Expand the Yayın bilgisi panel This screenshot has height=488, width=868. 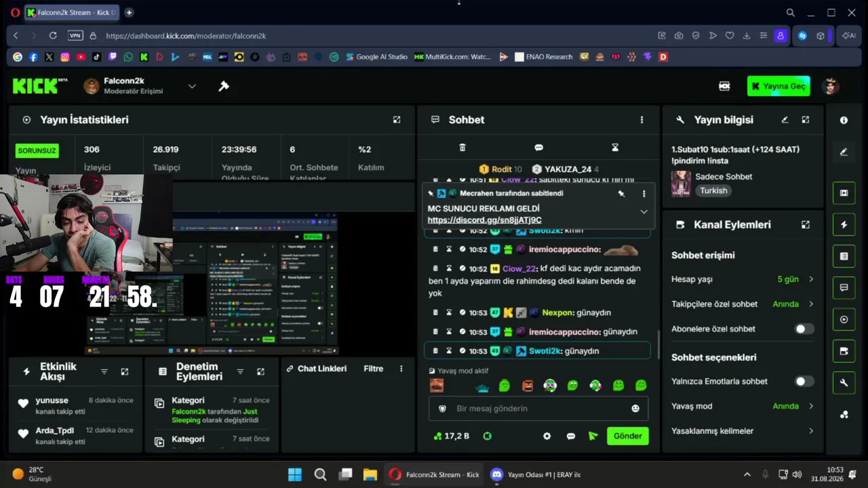pyautogui.click(x=806, y=120)
